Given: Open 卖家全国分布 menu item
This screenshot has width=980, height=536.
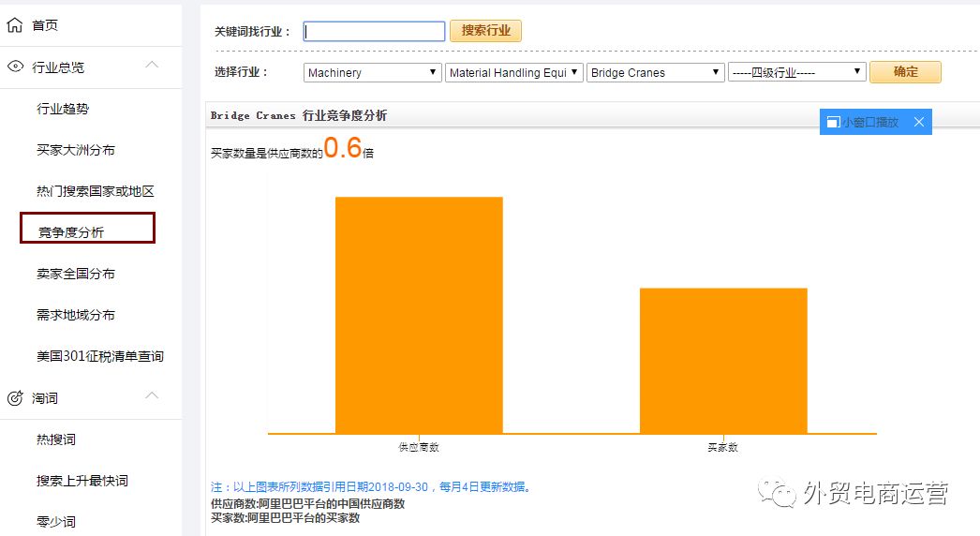Looking at the screenshot, I should 76,274.
